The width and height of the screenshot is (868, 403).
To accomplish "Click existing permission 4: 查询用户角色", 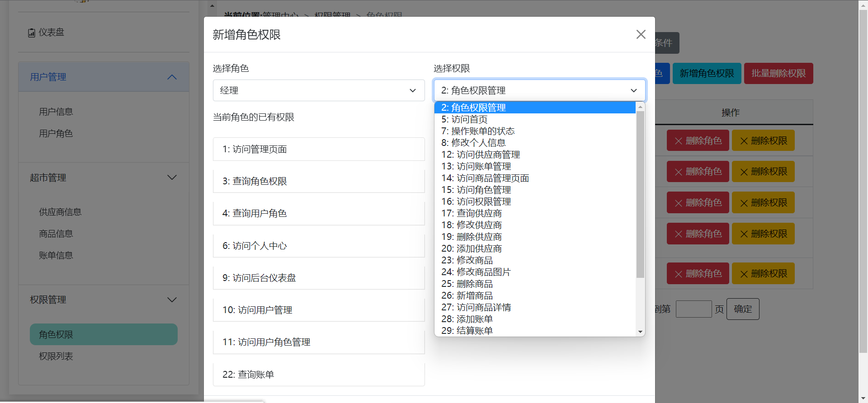I will point(319,213).
